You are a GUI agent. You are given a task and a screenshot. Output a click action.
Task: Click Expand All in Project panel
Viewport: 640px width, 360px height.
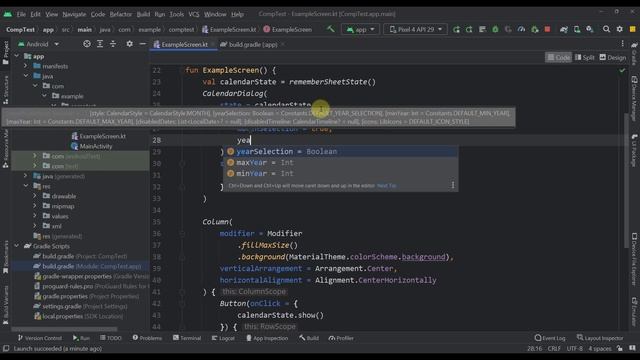click(x=100, y=44)
